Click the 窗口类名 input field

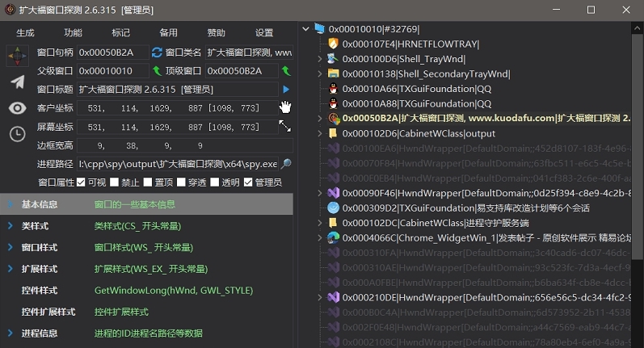click(x=250, y=52)
